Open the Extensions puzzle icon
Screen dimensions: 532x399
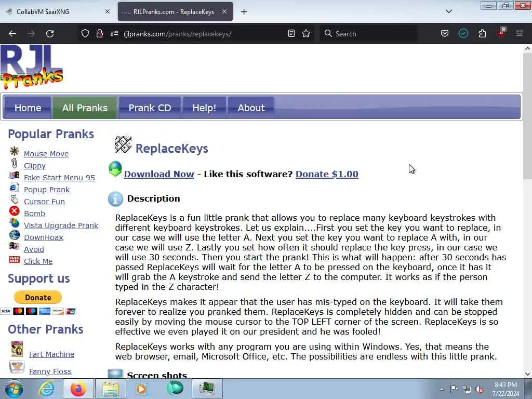tap(482, 33)
